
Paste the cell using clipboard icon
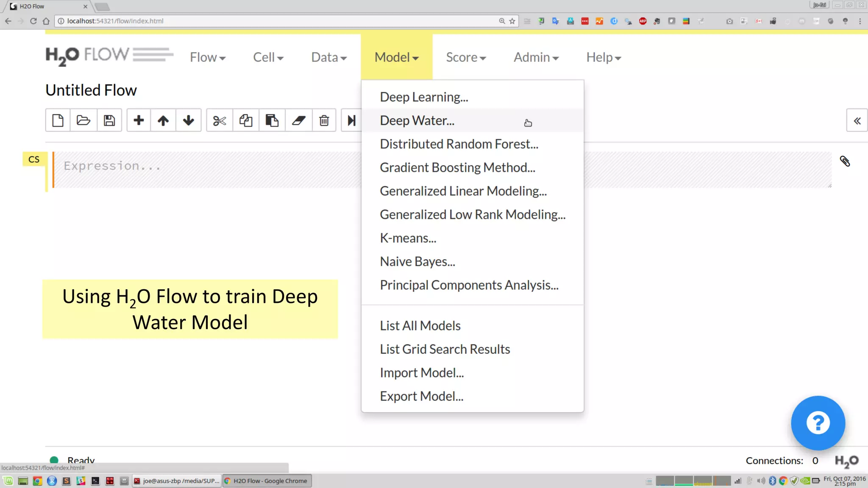tap(272, 121)
